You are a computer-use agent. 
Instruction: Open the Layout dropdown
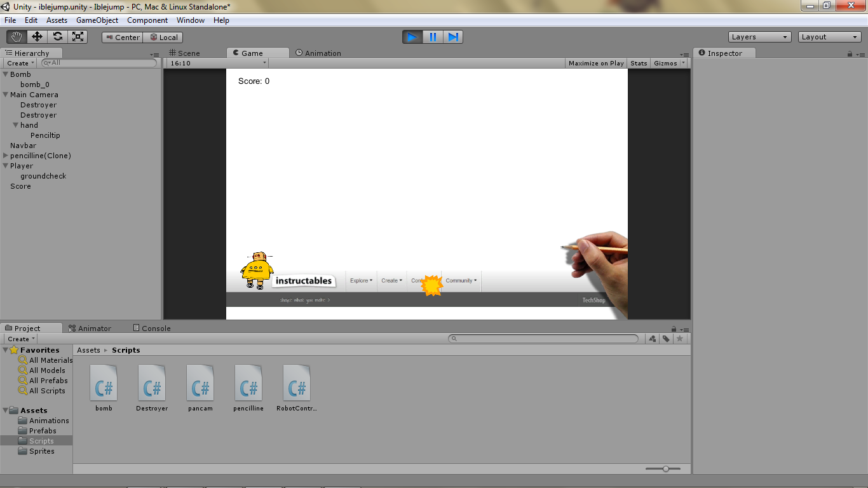pos(830,37)
